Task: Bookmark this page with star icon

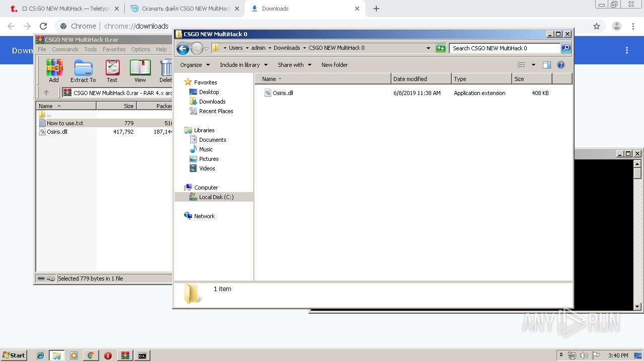Action: [597, 26]
